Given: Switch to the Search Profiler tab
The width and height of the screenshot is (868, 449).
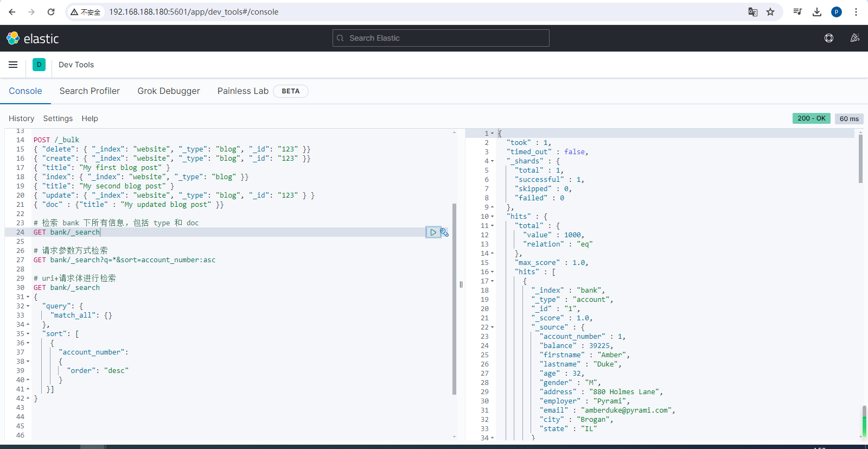Looking at the screenshot, I should click(x=90, y=91).
